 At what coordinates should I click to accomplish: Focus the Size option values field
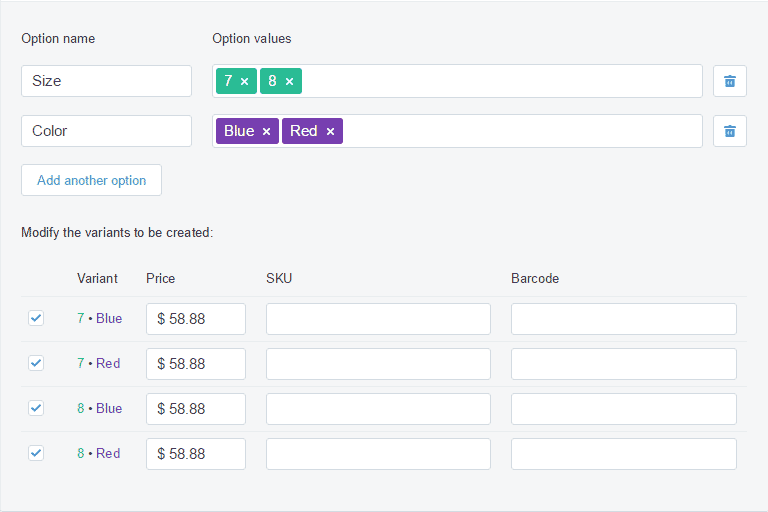[x=500, y=81]
